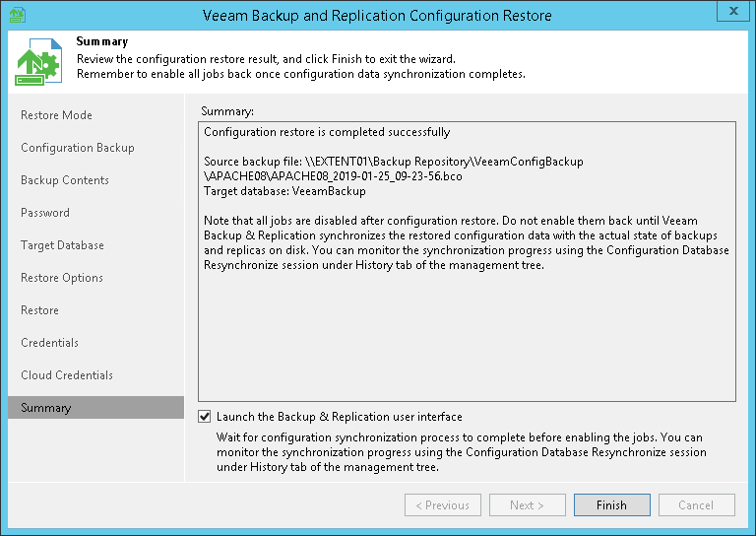Screen dimensions: 756x536
Task: Click the Finish button
Action: click(611, 505)
